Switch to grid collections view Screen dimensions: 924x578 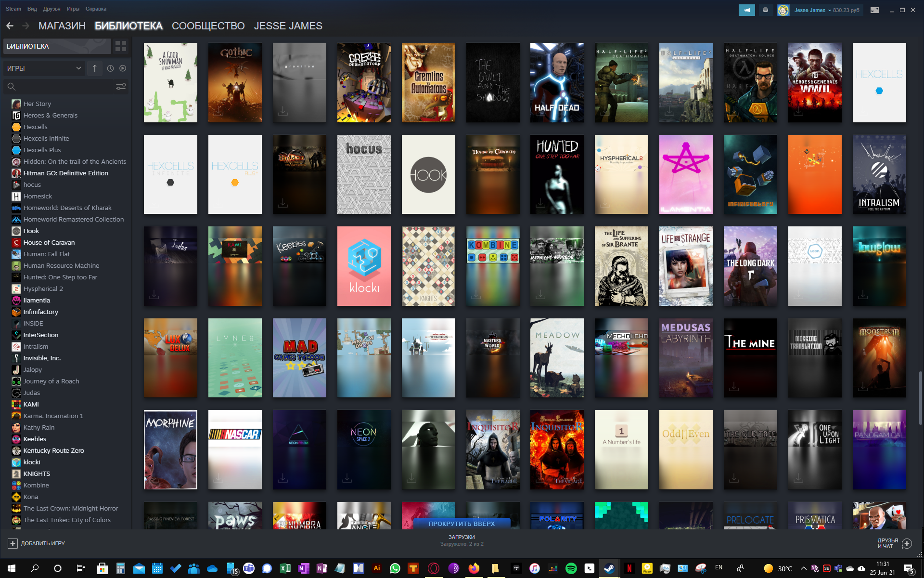[x=121, y=46]
